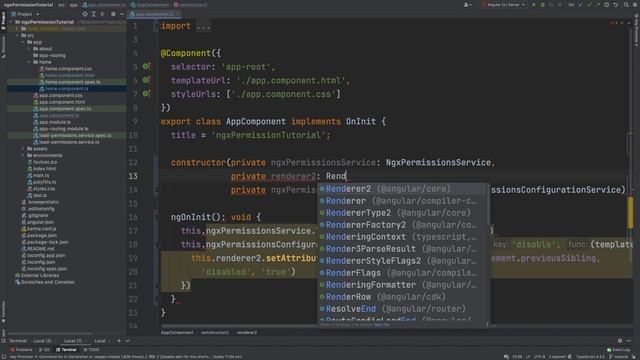Pick ResolveEnd router suggestion

click(x=402, y=309)
